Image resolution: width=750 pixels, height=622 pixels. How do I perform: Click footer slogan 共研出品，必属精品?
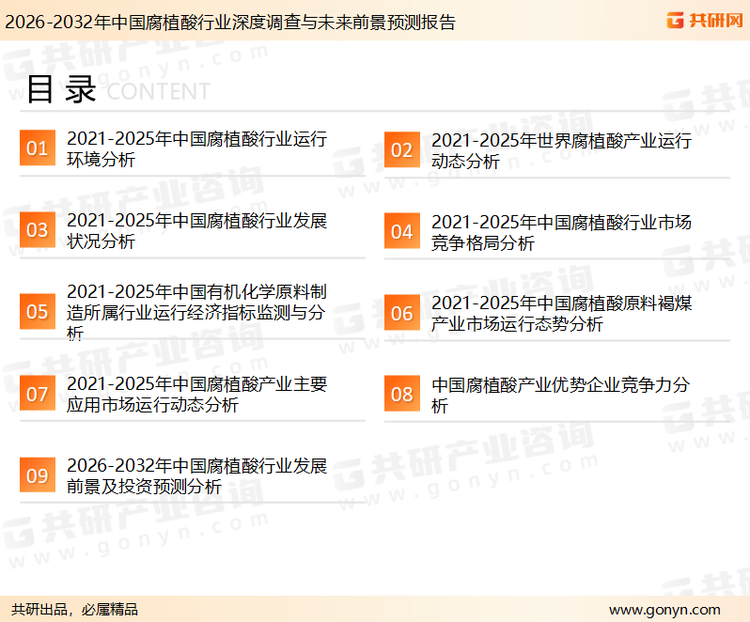pos(75,610)
